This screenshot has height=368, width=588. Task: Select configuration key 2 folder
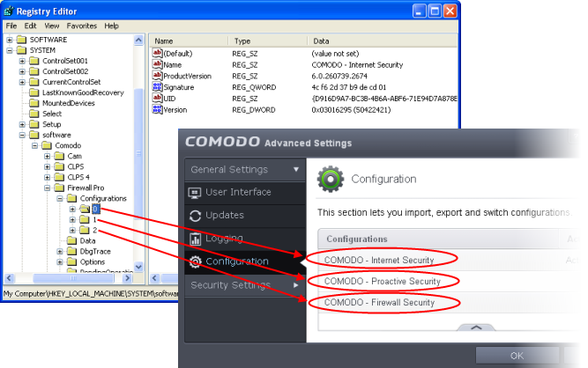tap(85, 230)
